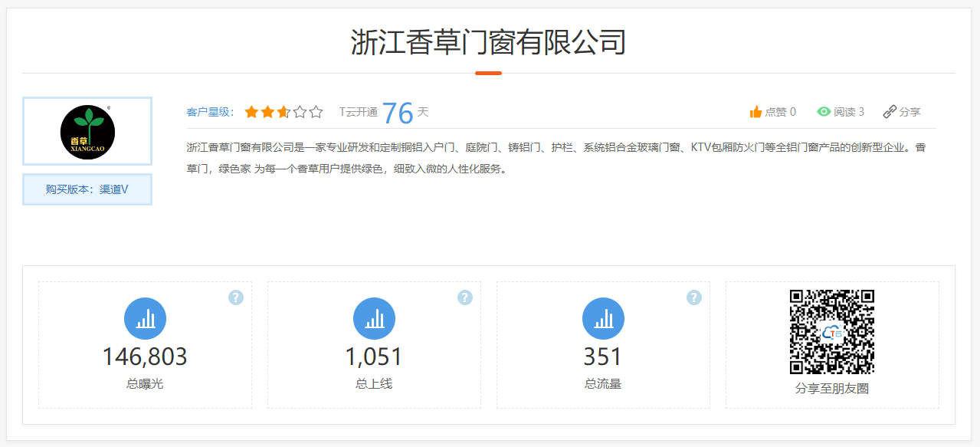This screenshot has height=447, width=980.
Task: Click the 总流量 bar chart icon
Action: click(x=603, y=318)
